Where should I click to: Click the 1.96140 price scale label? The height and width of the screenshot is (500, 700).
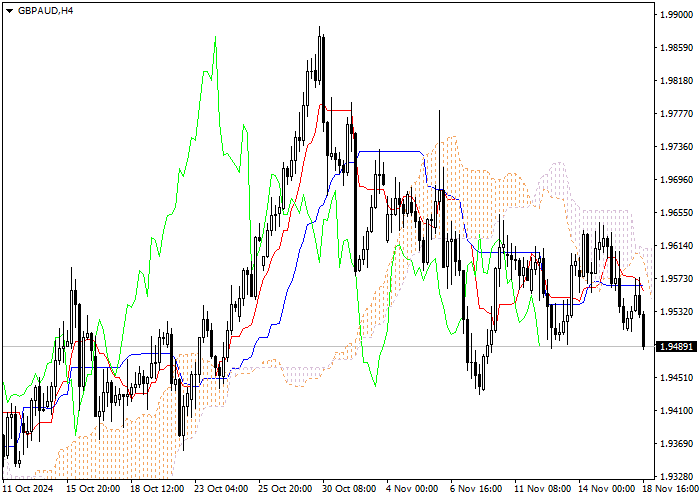pyautogui.click(x=677, y=246)
